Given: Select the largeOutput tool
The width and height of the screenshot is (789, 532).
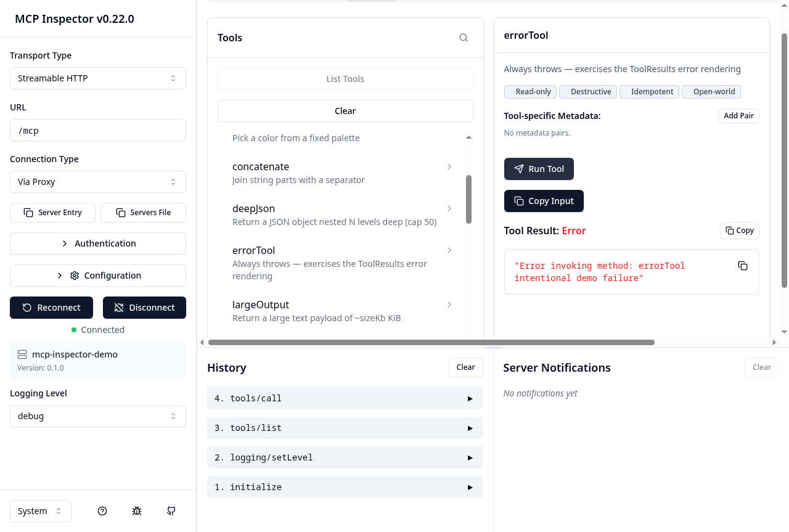Looking at the screenshot, I should (342, 311).
